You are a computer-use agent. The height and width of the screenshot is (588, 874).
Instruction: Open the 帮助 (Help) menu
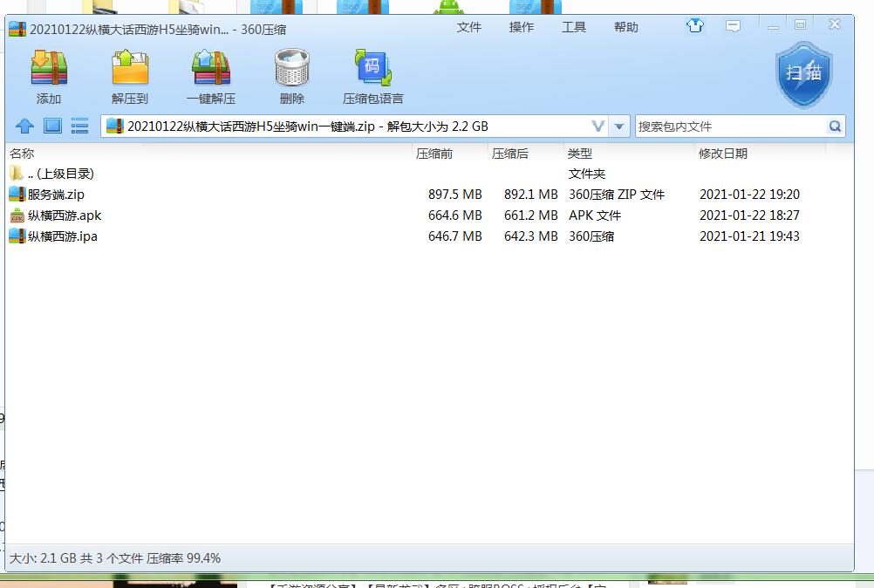tap(626, 27)
